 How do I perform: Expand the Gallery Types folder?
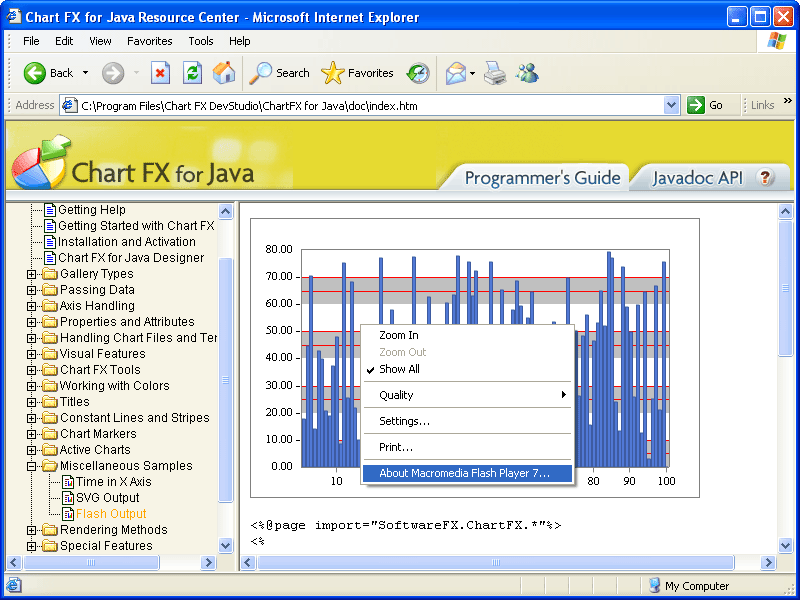(x=32, y=274)
